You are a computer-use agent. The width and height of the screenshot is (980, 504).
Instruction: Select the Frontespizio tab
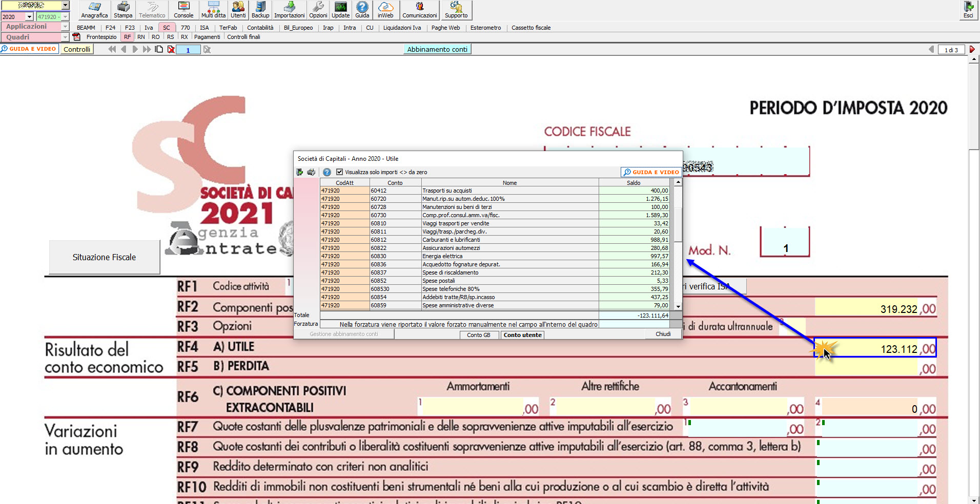[101, 37]
